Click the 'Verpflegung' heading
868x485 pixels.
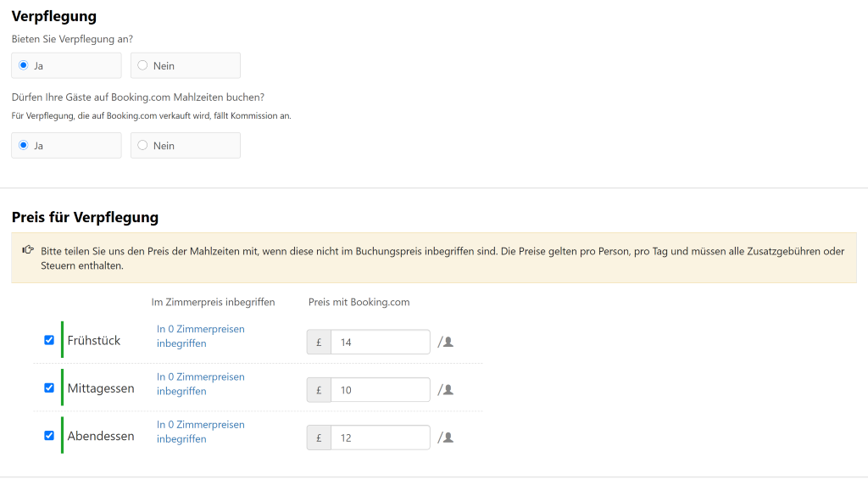click(x=53, y=17)
